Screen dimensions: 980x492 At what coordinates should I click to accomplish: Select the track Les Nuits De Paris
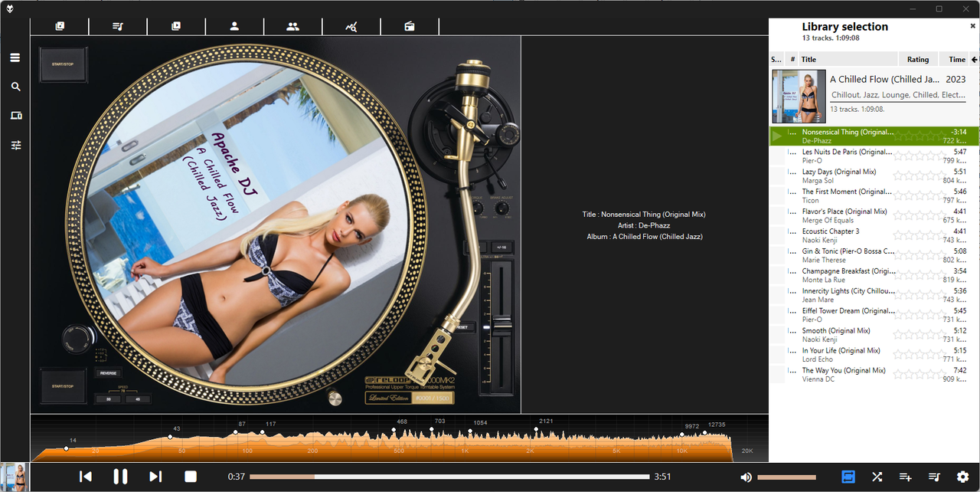[874, 156]
